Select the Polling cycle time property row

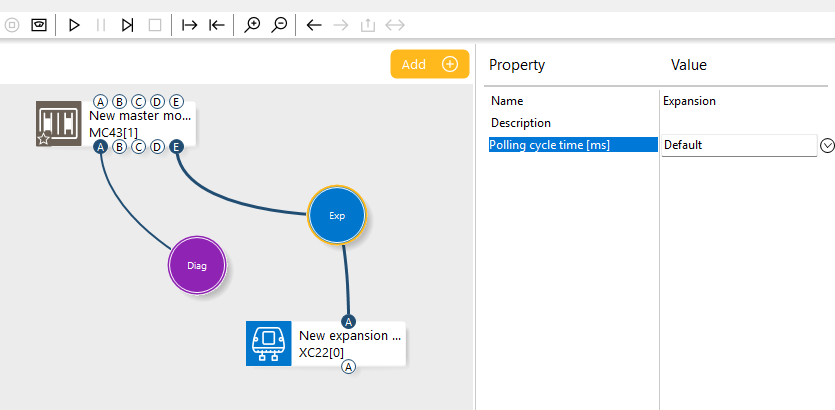[x=574, y=145]
